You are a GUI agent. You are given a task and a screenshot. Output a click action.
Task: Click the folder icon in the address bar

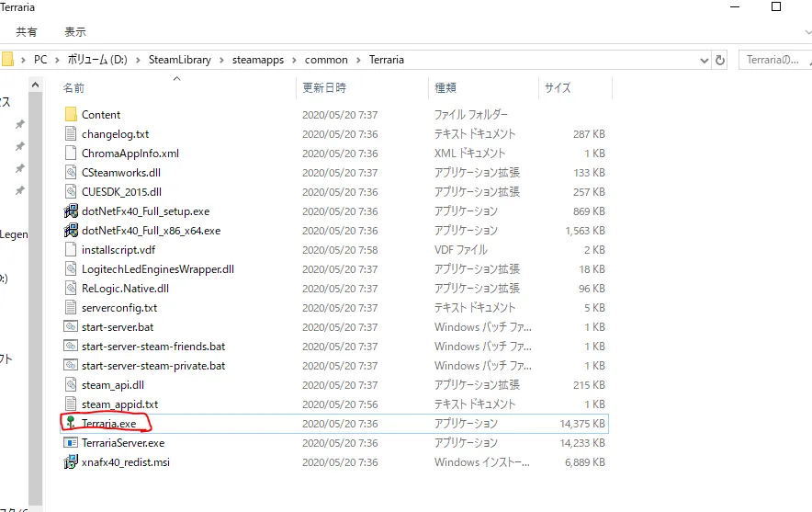point(7,60)
